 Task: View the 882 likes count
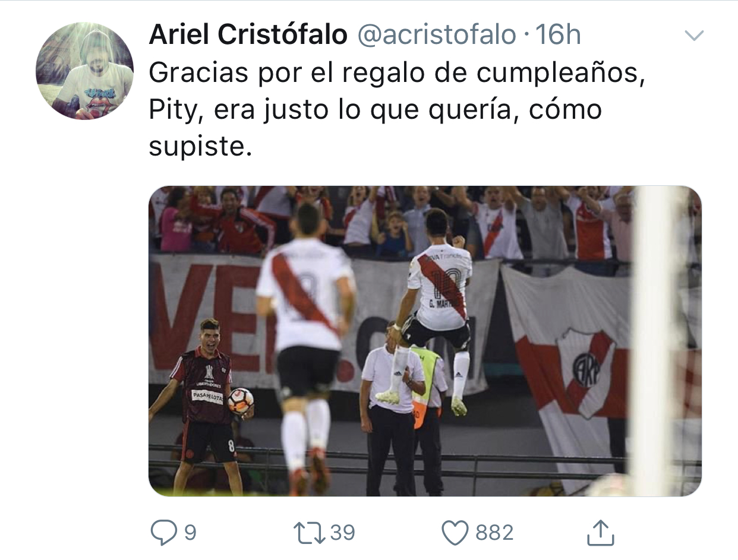coord(494,533)
